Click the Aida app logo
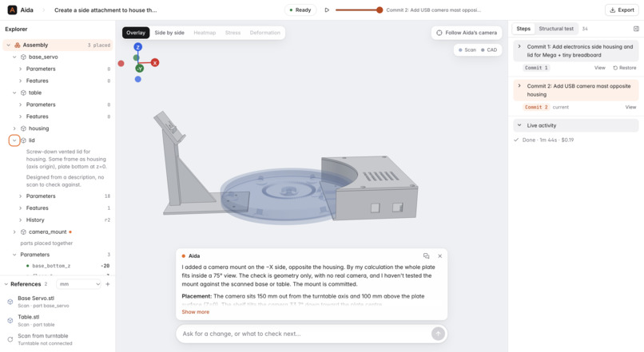Image resolution: width=644 pixels, height=352 pixels. (12, 10)
